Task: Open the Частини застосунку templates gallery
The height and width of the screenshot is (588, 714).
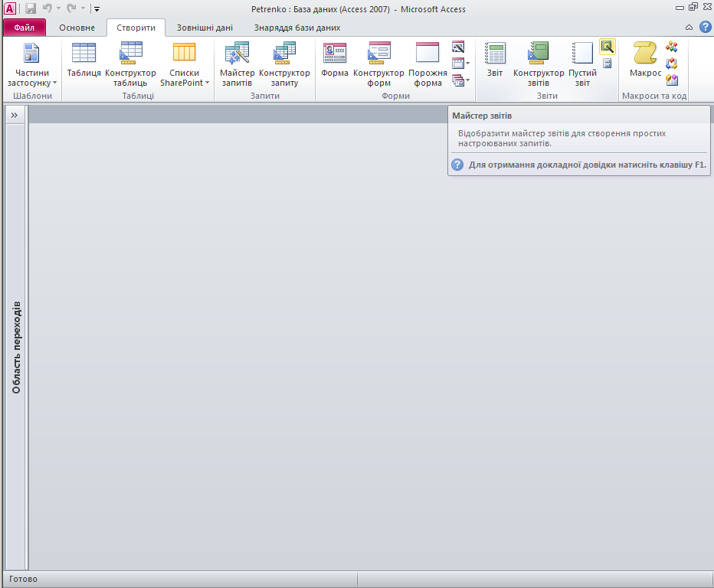Action: pos(32,64)
